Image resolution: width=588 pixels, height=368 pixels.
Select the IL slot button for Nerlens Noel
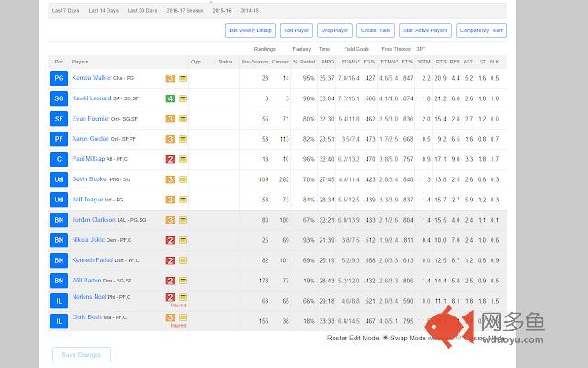click(x=59, y=301)
